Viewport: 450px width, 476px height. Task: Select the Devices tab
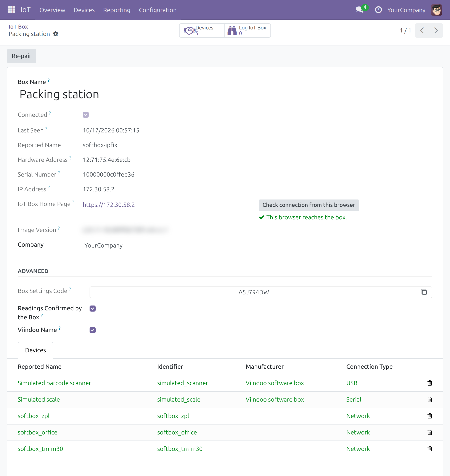pyautogui.click(x=35, y=350)
